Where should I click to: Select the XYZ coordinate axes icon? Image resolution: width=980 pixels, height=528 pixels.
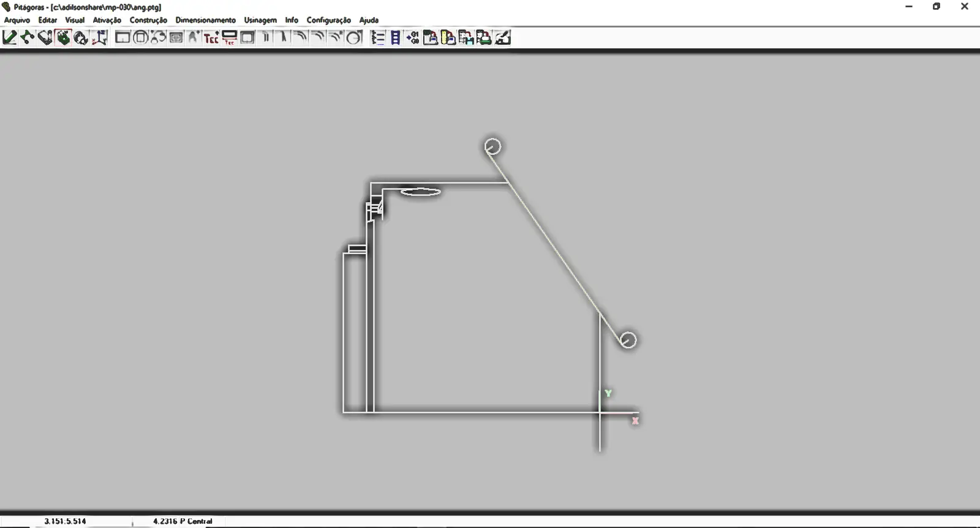click(x=100, y=38)
